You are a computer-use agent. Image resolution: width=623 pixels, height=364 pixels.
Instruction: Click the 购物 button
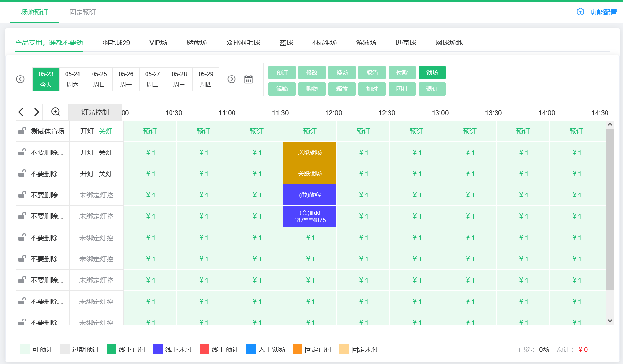[x=312, y=89]
